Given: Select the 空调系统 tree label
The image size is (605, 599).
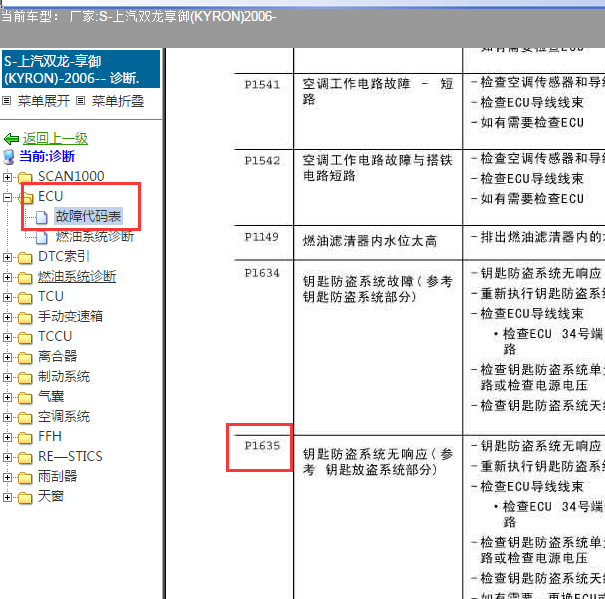Looking at the screenshot, I should click(x=64, y=416).
